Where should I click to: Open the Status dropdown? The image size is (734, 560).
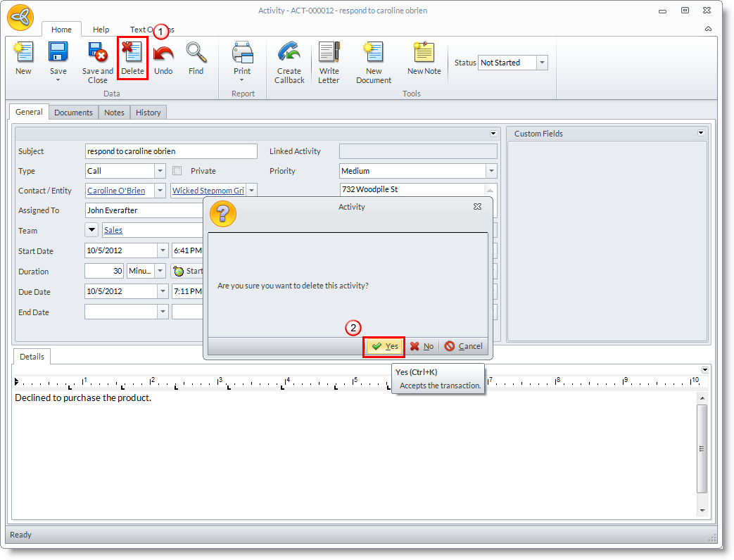click(542, 63)
